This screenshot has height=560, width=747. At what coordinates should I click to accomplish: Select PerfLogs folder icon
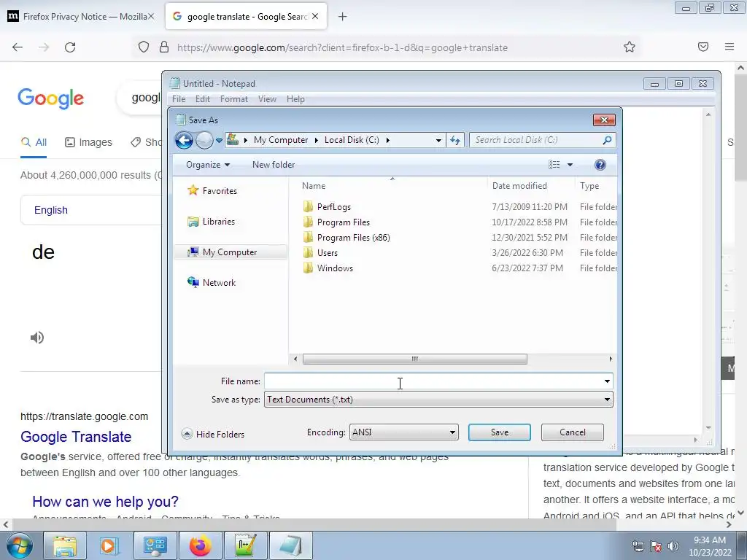point(309,206)
